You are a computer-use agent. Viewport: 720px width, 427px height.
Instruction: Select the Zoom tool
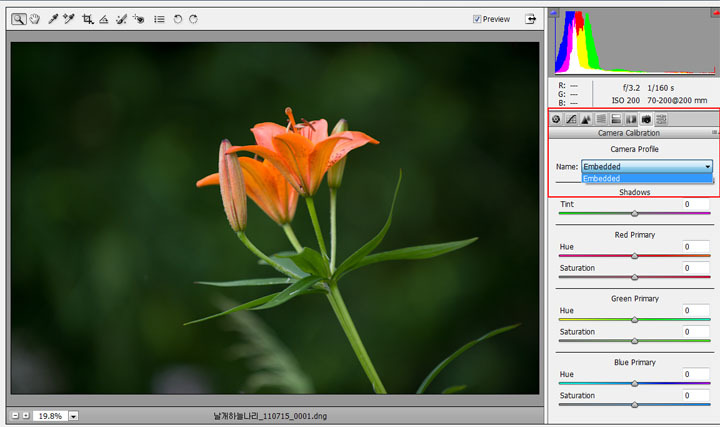click(20, 19)
